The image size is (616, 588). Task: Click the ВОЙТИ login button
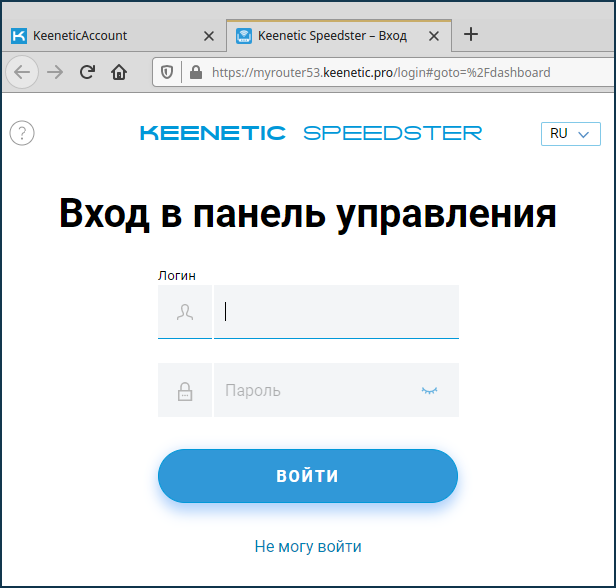tap(308, 476)
